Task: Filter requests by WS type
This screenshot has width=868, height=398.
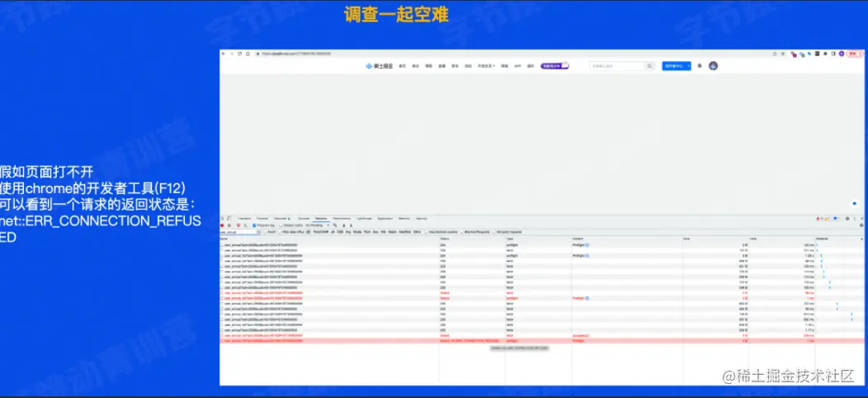Action: click(383, 232)
